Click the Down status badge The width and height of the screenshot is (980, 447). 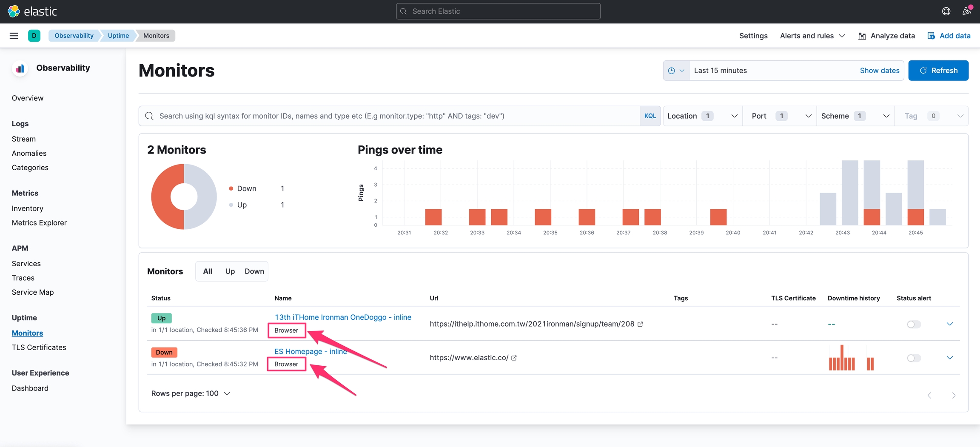pos(164,352)
